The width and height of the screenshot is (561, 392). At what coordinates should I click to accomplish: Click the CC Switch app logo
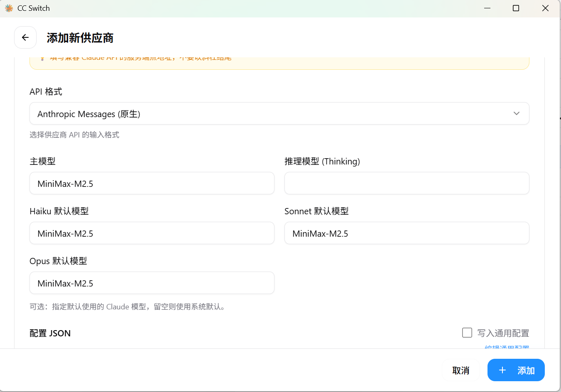click(x=9, y=8)
